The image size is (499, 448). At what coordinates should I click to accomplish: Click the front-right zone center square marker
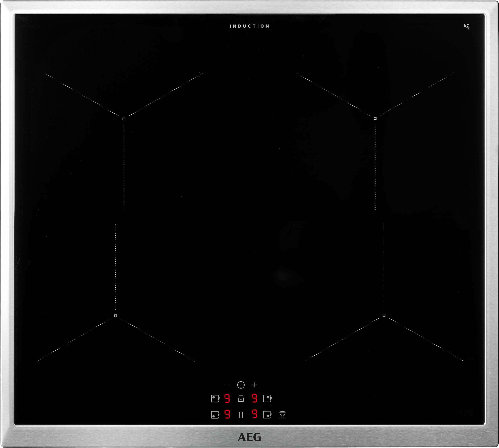coord(384,315)
